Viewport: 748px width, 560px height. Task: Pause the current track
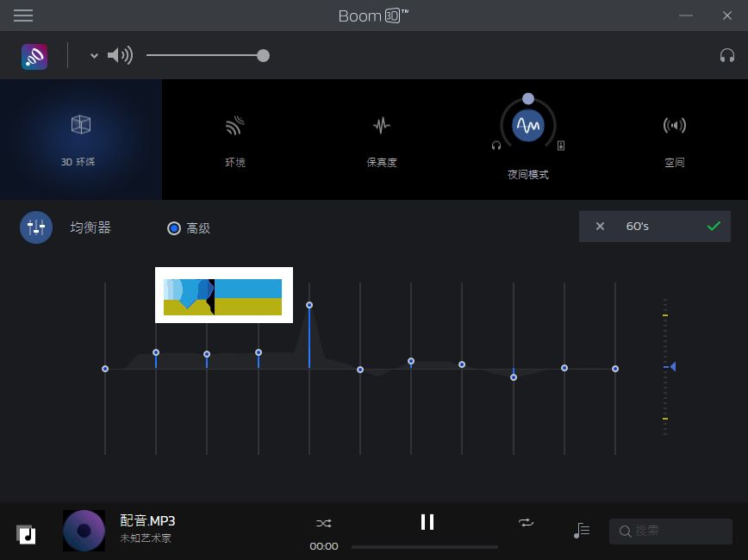[x=427, y=522]
